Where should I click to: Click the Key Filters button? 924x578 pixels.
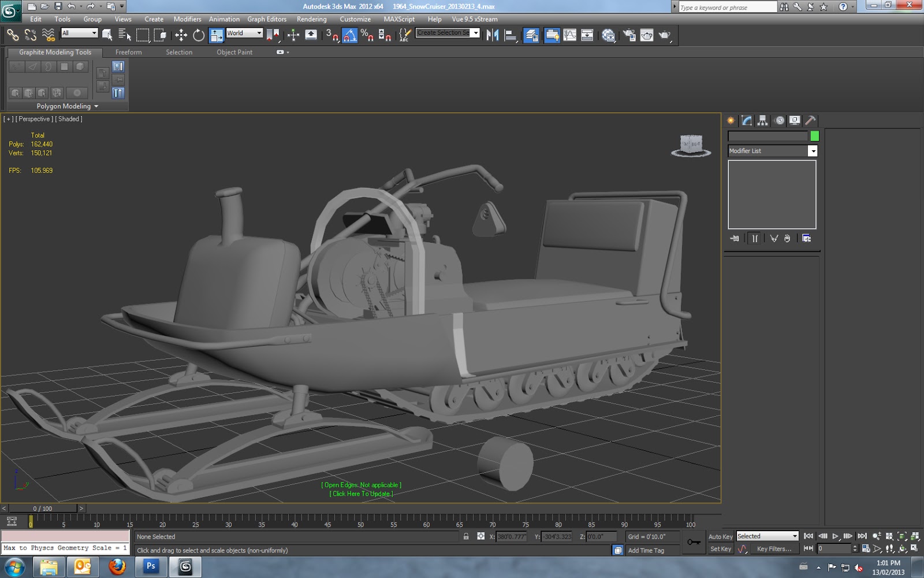coord(774,549)
